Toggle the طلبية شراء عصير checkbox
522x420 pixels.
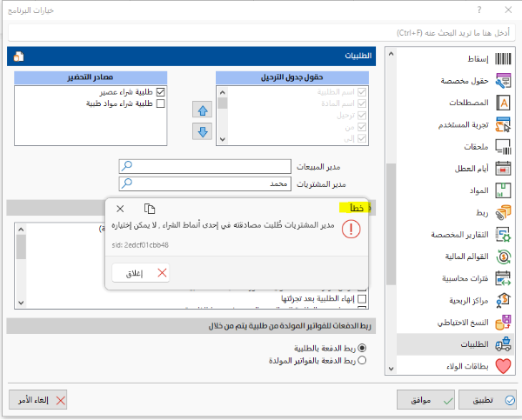pyautogui.click(x=160, y=92)
